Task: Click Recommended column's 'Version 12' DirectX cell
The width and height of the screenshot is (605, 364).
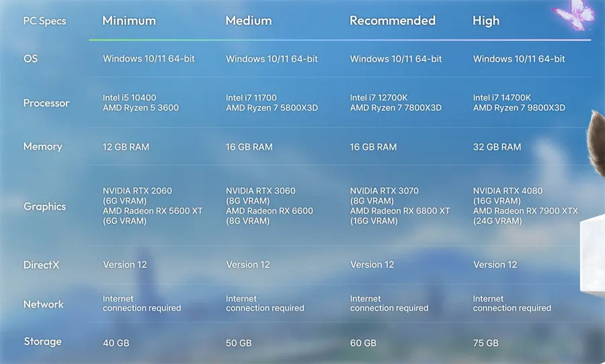Action: click(372, 265)
